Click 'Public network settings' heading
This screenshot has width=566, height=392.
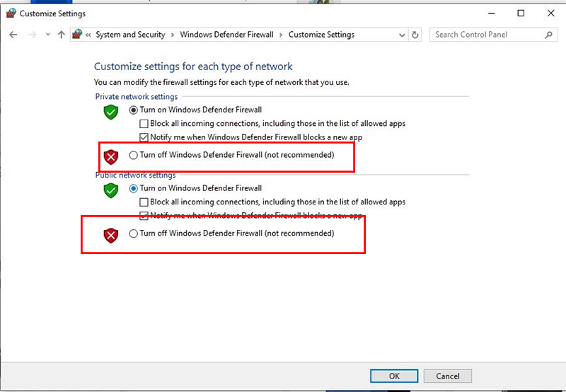click(135, 175)
